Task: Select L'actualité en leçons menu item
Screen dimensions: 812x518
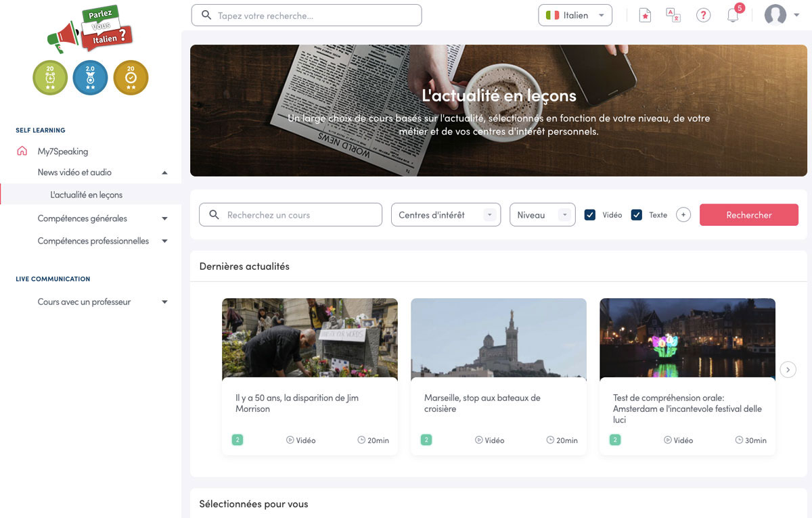Action: 87,195
